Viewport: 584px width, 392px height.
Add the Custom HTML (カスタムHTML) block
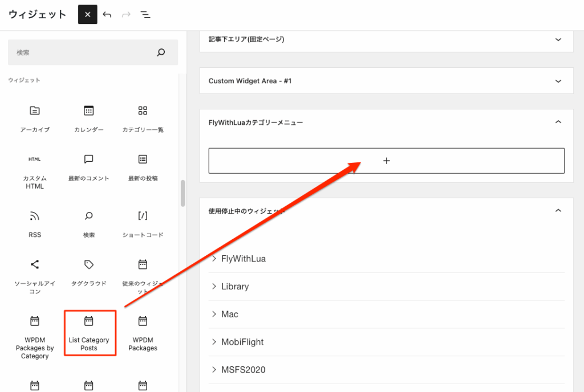[35, 171]
